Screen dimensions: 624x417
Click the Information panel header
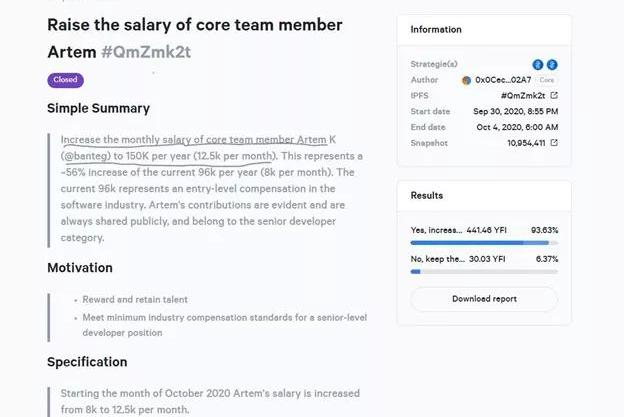(437, 30)
